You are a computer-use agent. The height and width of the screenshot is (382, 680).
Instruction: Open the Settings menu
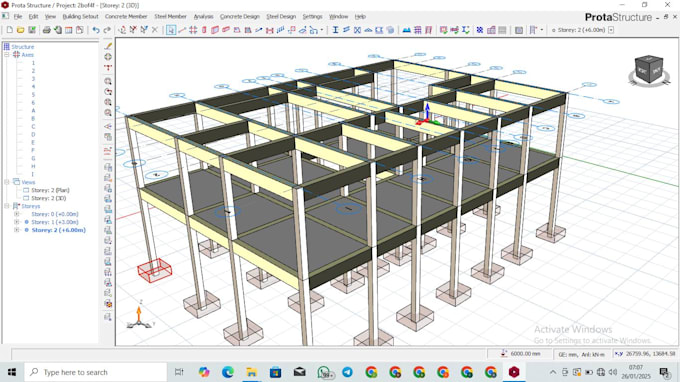tap(312, 16)
